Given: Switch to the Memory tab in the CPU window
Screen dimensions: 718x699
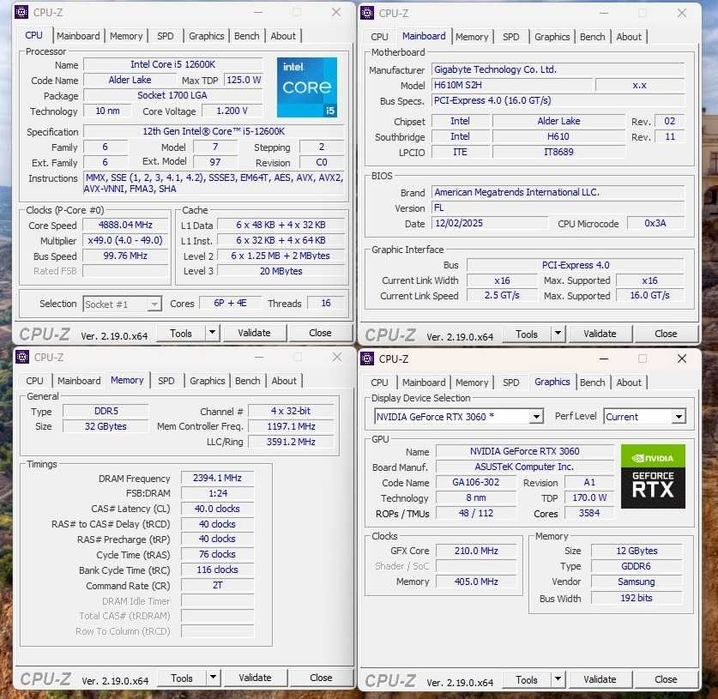Looking at the screenshot, I should pos(126,36).
